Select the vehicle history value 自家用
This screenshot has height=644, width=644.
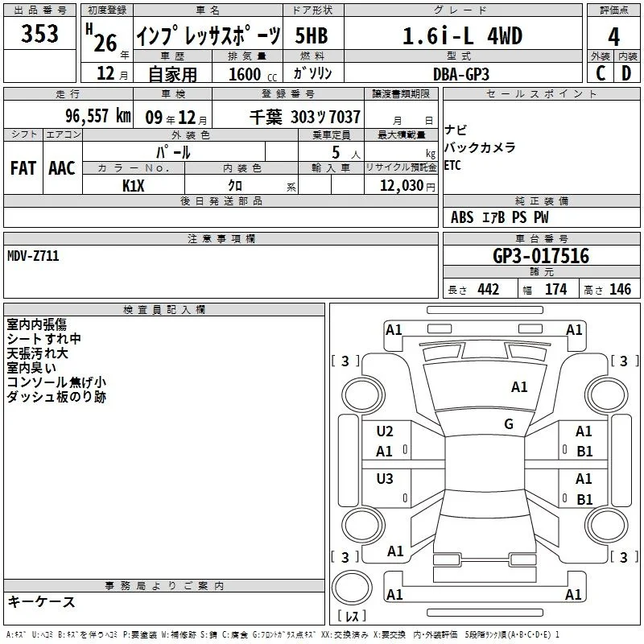pos(172,74)
